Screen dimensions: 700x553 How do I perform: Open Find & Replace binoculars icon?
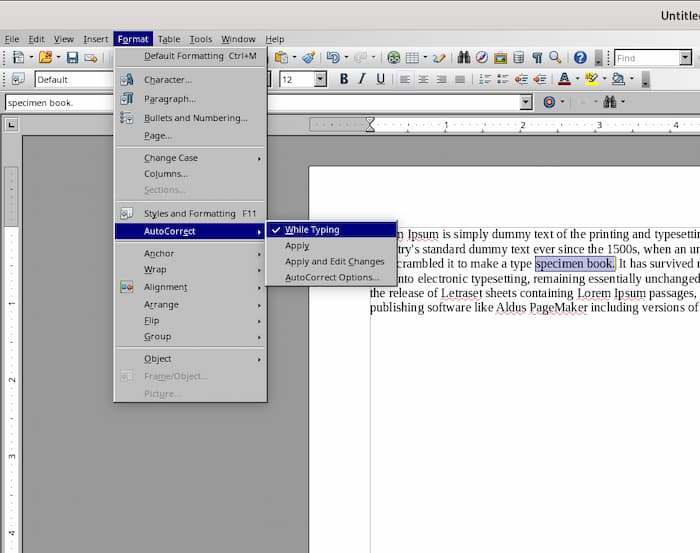(463, 58)
